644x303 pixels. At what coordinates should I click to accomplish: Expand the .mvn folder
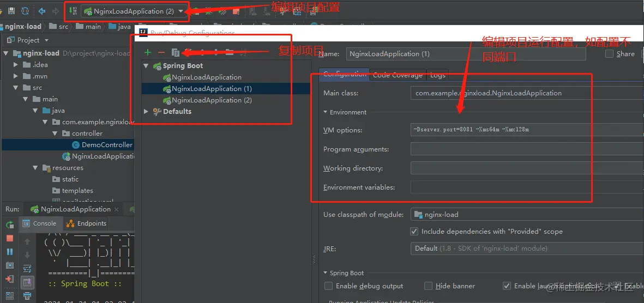tap(16, 76)
